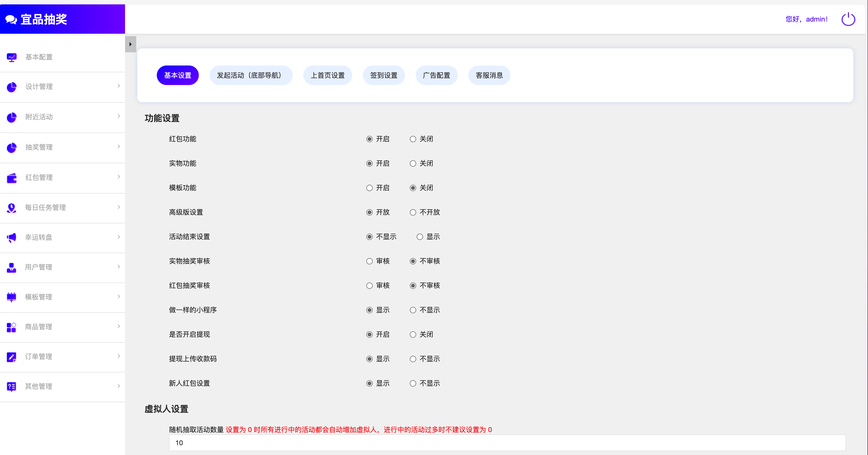
Task: Collapse sidebar with the arrow toggle
Action: 130,44
